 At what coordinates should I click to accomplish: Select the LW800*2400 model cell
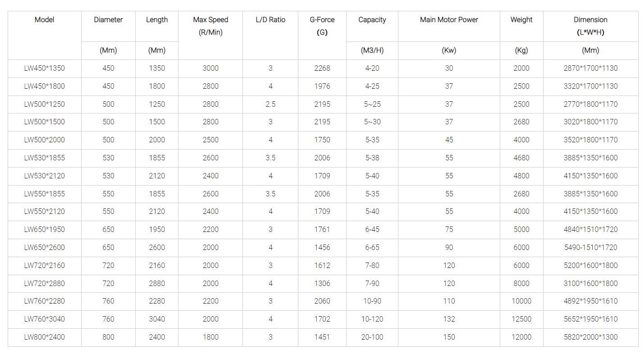[44, 337]
